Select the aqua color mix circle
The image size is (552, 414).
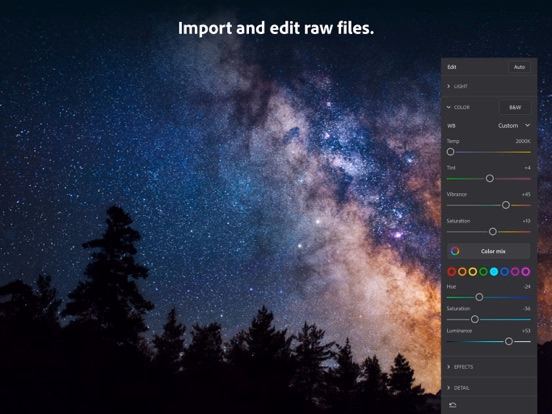coord(494,271)
